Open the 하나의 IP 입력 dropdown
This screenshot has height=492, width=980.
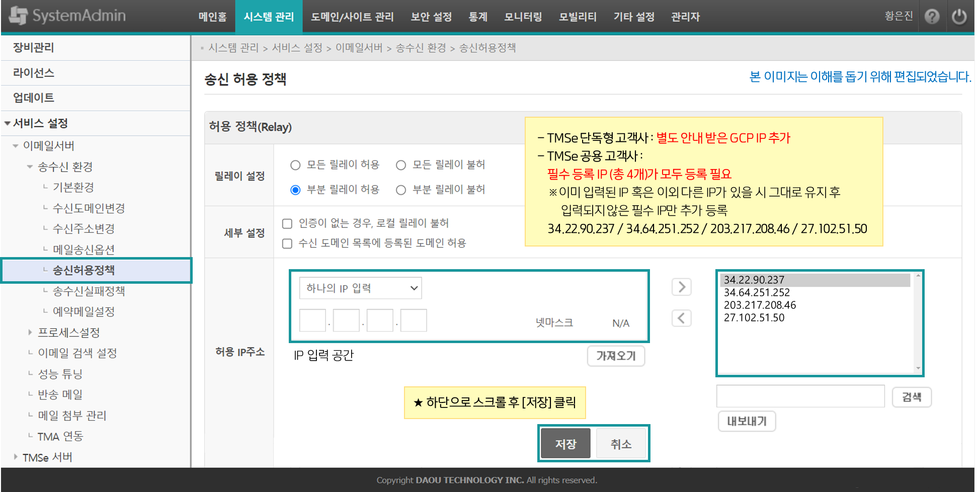pyautogui.click(x=360, y=288)
